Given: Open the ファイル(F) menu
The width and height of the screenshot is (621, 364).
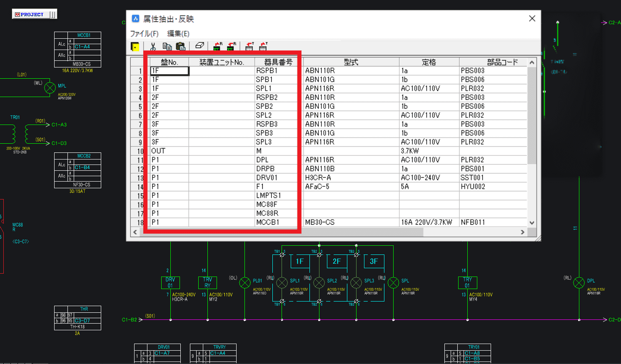Looking at the screenshot, I should pyautogui.click(x=144, y=34).
